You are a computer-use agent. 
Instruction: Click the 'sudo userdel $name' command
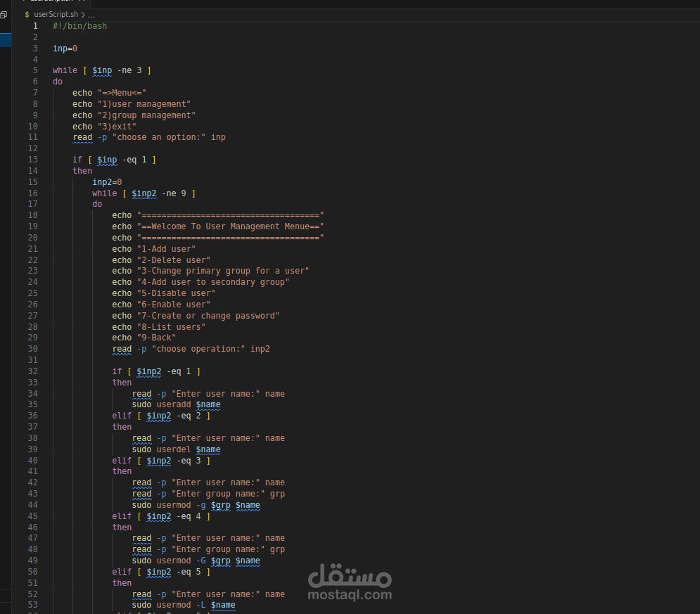177,449
